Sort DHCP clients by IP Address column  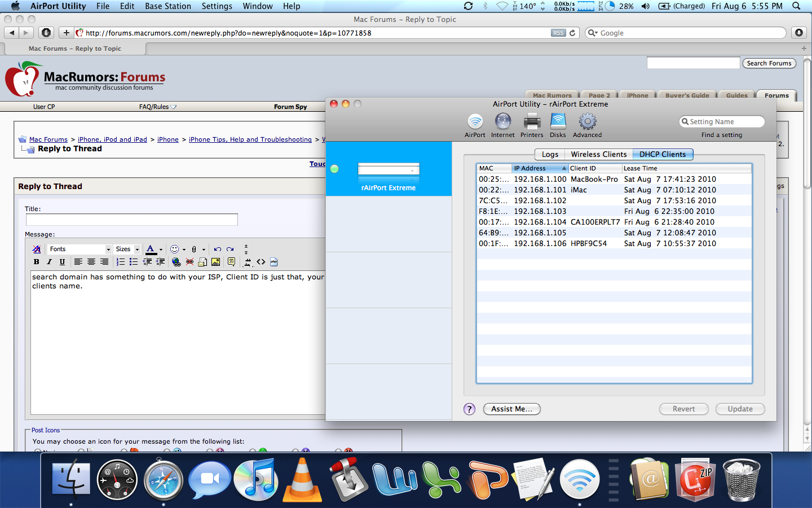coord(540,168)
